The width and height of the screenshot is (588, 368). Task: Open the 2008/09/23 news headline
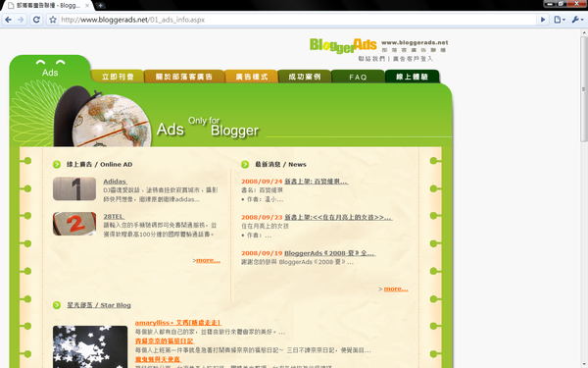point(338,218)
